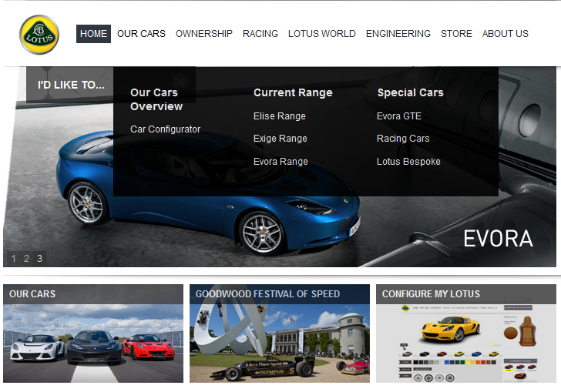561x392 pixels.
Task: Open the Evora GTE link
Action: coord(399,116)
